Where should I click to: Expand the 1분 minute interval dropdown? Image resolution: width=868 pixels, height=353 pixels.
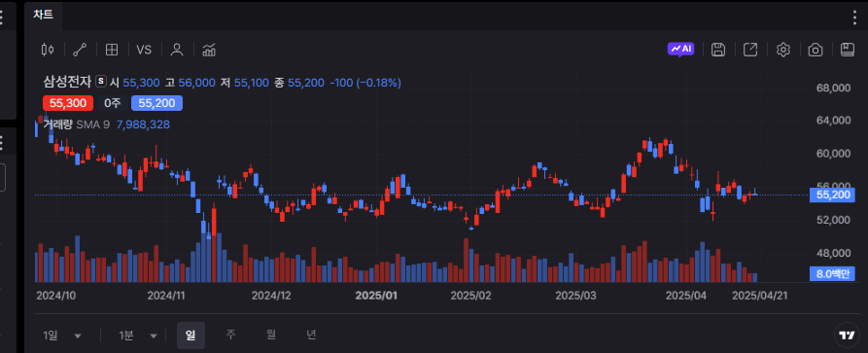pyautogui.click(x=138, y=335)
